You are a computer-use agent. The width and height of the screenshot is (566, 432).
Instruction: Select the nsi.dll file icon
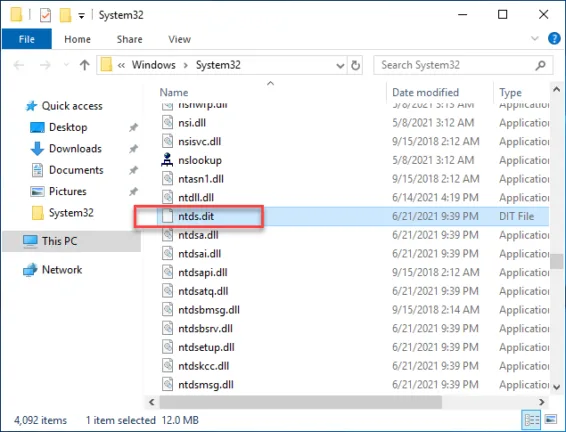(167, 123)
